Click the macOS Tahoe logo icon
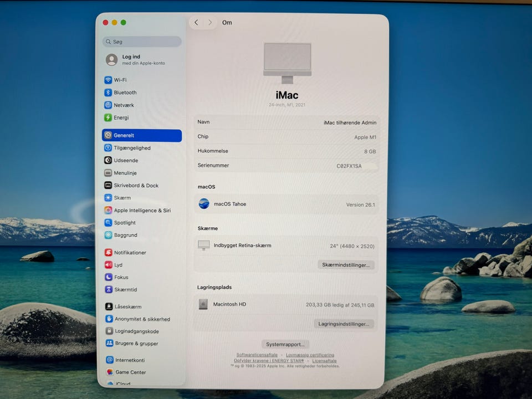 [204, 203]
